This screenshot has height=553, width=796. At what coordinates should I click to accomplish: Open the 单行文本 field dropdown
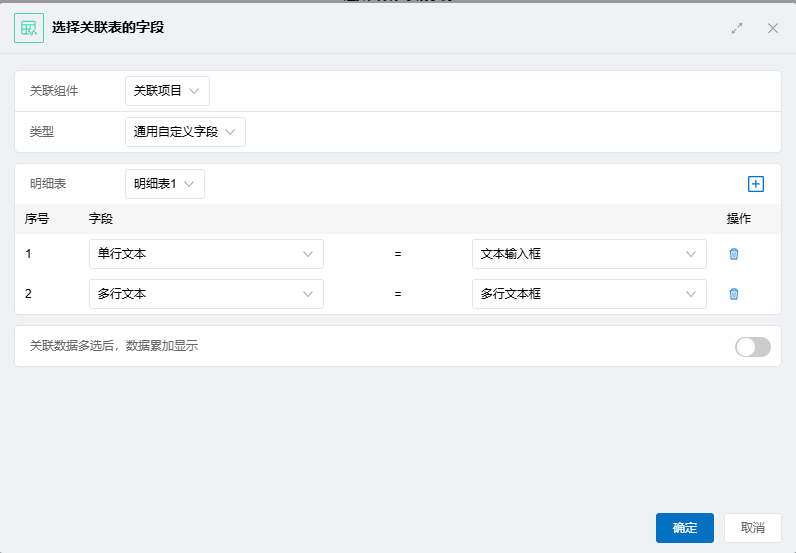(206, 254)
